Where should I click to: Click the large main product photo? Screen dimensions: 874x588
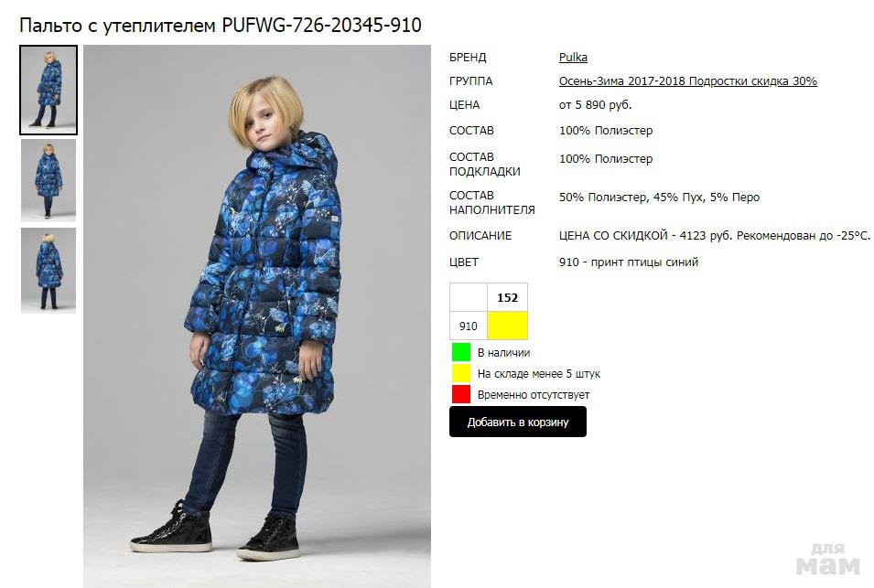click(x=257, y=316)
